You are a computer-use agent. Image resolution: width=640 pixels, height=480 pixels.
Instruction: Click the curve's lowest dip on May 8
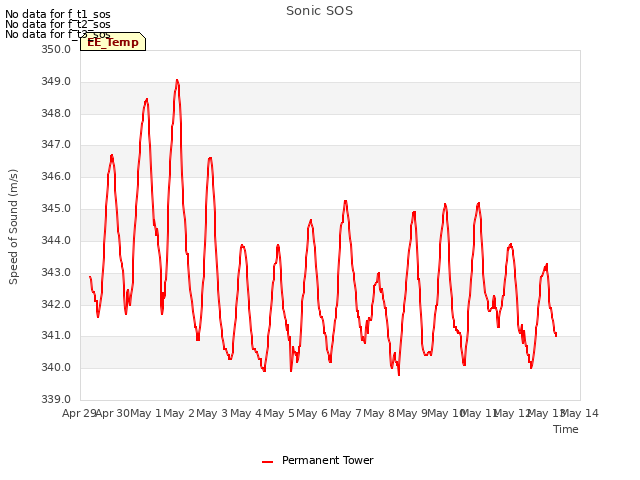398,374
